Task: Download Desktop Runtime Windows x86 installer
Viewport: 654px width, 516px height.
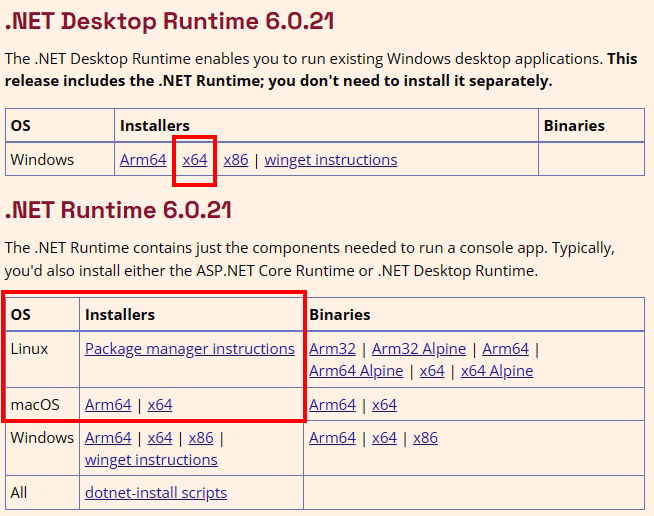Action: click(x=236, y=160)
